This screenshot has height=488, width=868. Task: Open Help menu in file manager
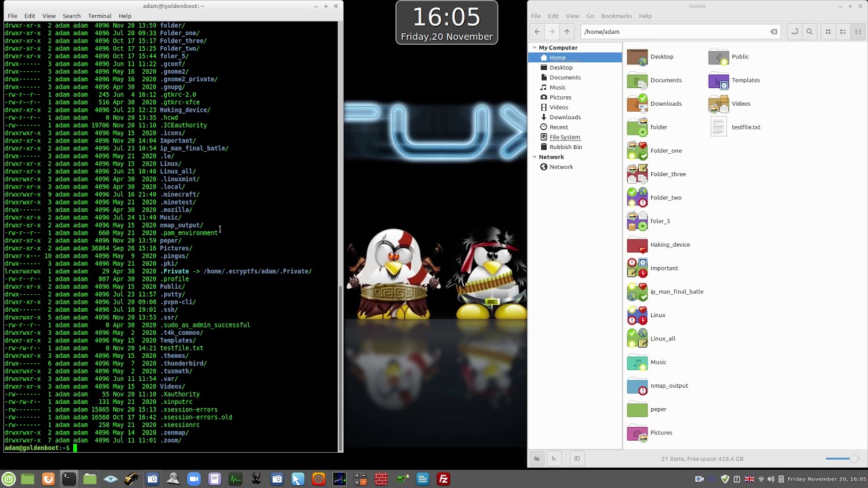pyautogui.click(x=646, y=16)
